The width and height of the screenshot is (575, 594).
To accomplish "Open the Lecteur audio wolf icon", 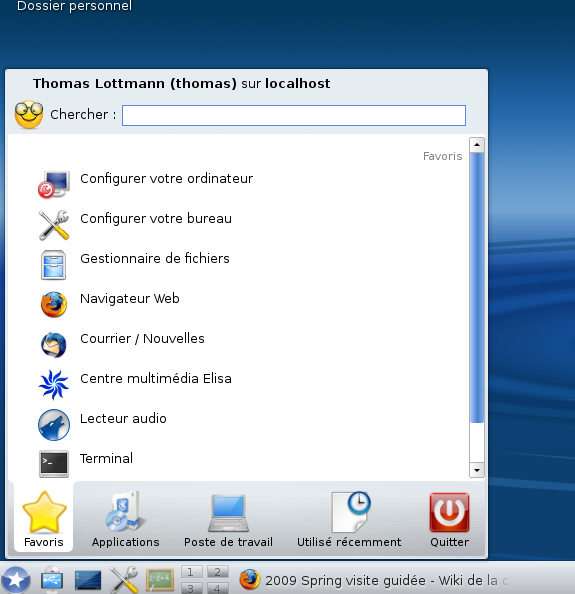I will [54, 425].
